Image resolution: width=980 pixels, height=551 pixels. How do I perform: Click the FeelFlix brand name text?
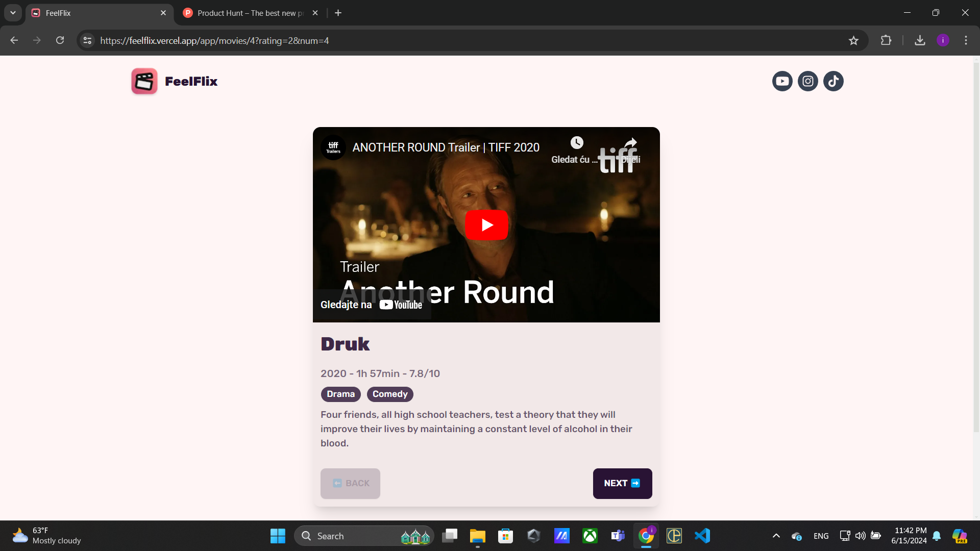(x=191, y=81)
